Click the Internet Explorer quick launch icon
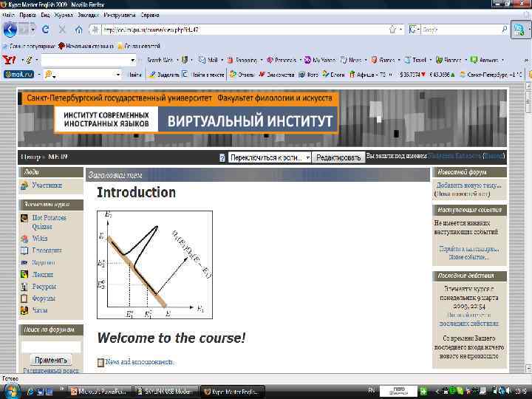 (x=30, y=392)
